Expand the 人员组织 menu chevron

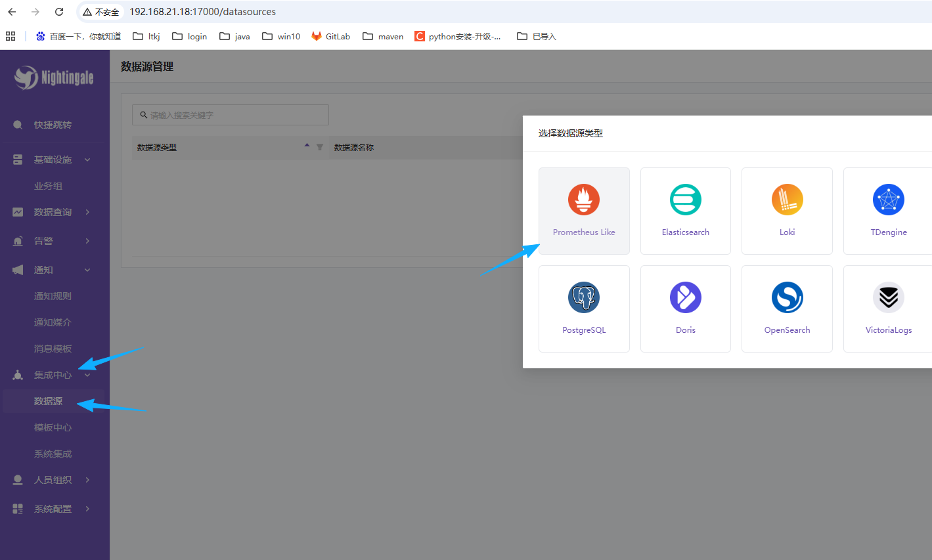click(87, 480)
